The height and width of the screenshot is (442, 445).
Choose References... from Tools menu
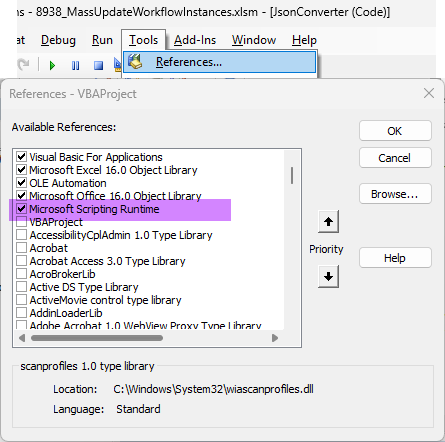coord(219,62)
